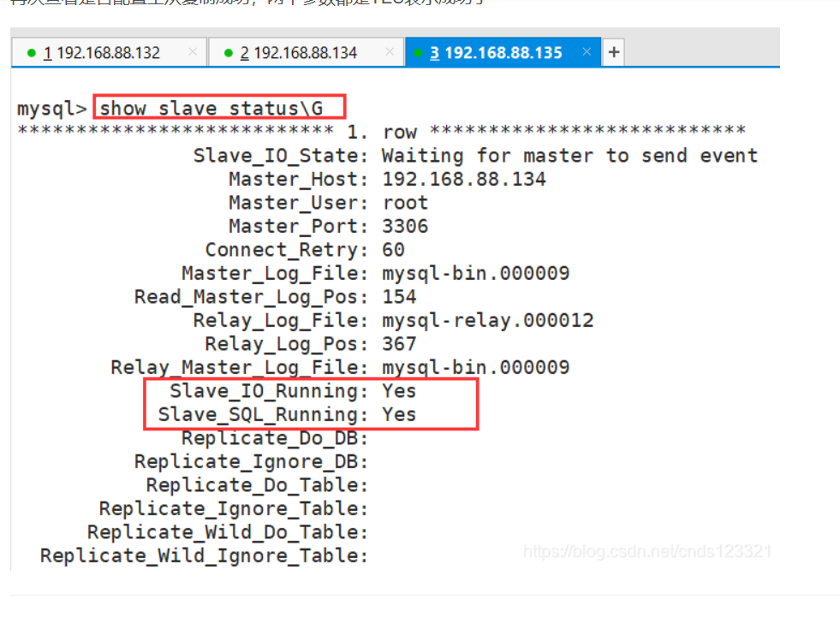840x617 pixels.
Task: Click green status dot on tab 1
Action: [x=32, y=53]
